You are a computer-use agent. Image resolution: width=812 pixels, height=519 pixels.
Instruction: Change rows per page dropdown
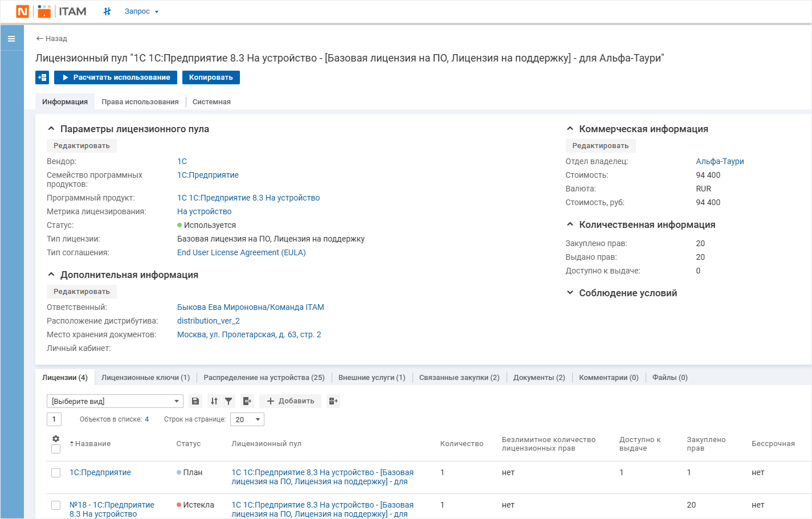click(247, 420)
